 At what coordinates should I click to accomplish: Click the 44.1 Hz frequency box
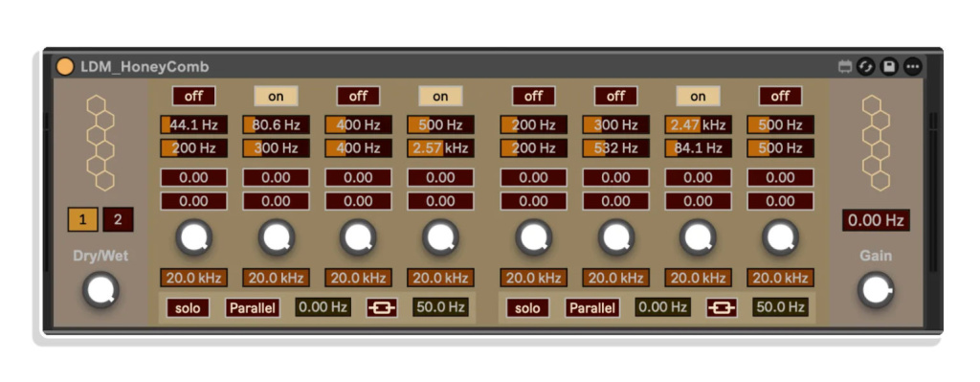pyautogui.click(x=193, y=124)
